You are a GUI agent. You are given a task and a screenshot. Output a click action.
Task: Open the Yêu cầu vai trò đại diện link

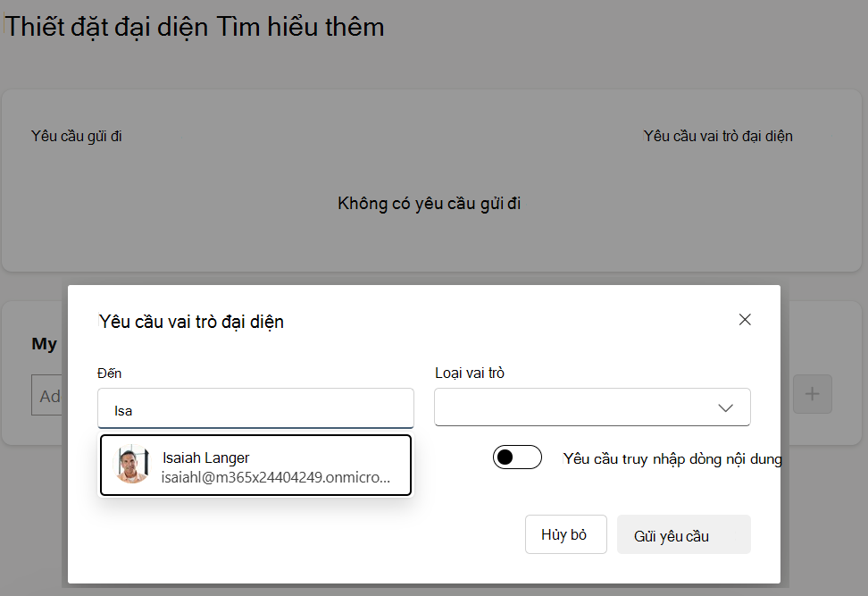(x=718, y=136)
